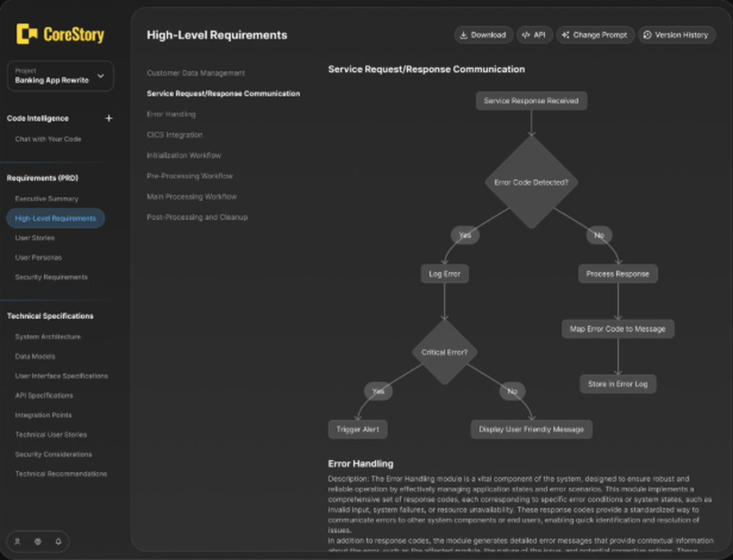
Task: Open the Banking App Rewrite project switcher
Action: coord(60,76)
